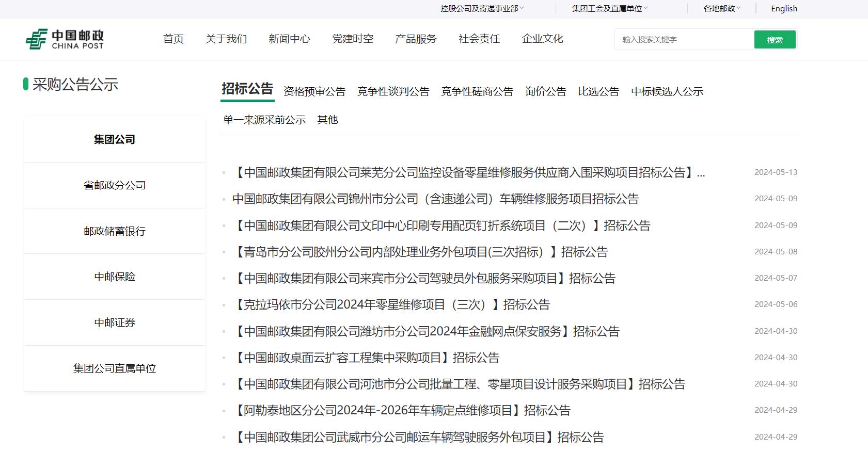Select the 询价公告 tab
The width and height of the screenshot is (868, 452).
click(546, 91)
